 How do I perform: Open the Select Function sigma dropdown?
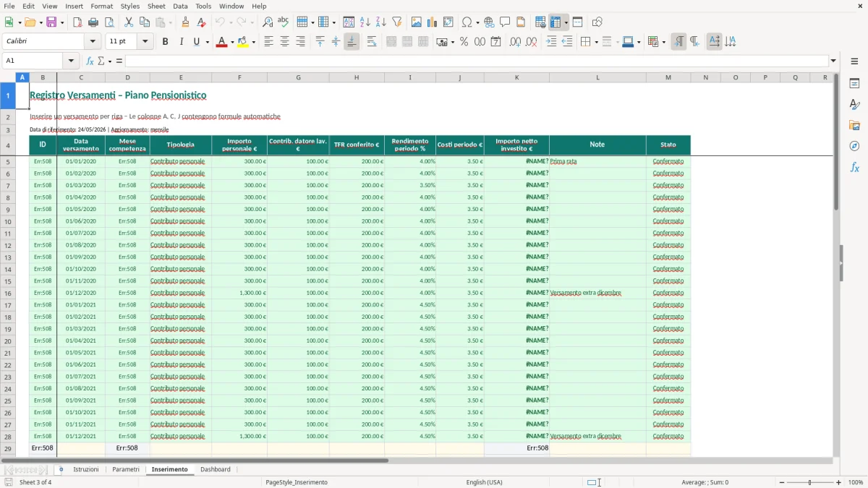click(109, 61)
